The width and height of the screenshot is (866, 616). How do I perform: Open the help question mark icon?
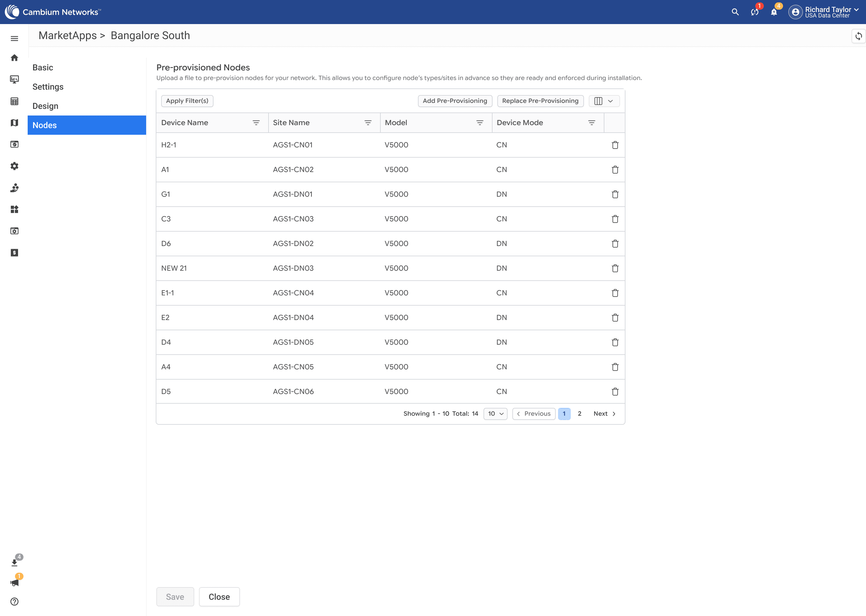[14, 602]
